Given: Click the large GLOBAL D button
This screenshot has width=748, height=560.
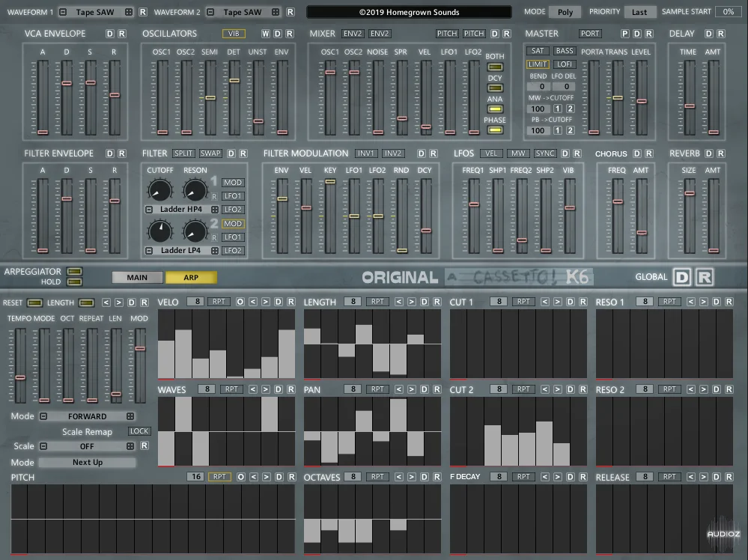Looking at the screenshot, I should pos(682,277).
